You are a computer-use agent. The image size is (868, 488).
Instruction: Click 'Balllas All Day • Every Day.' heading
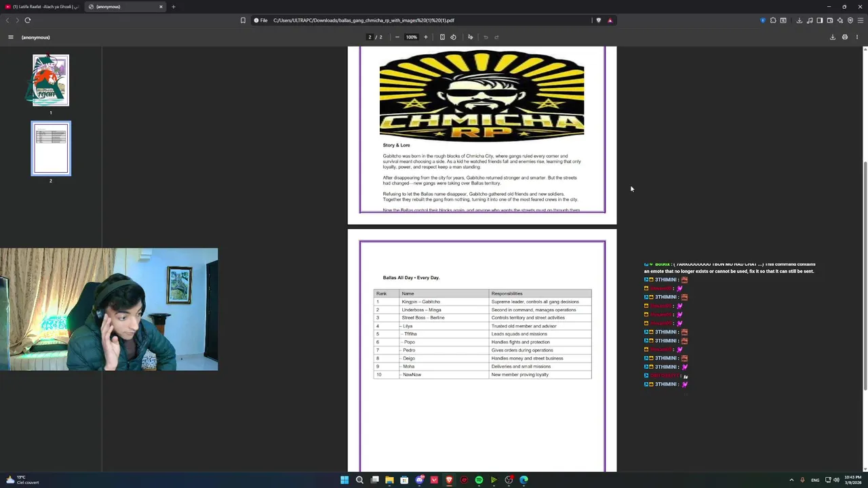click(x=411, y=277)
